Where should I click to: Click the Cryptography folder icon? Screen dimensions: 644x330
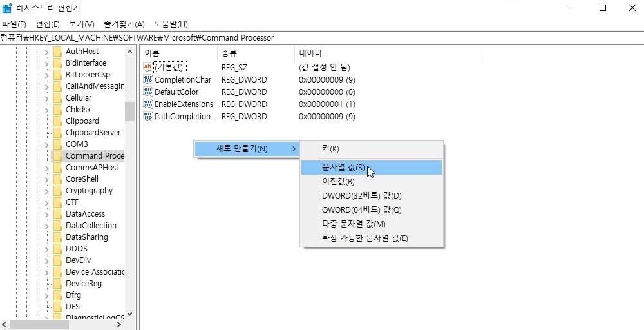(x=57, y=191)
